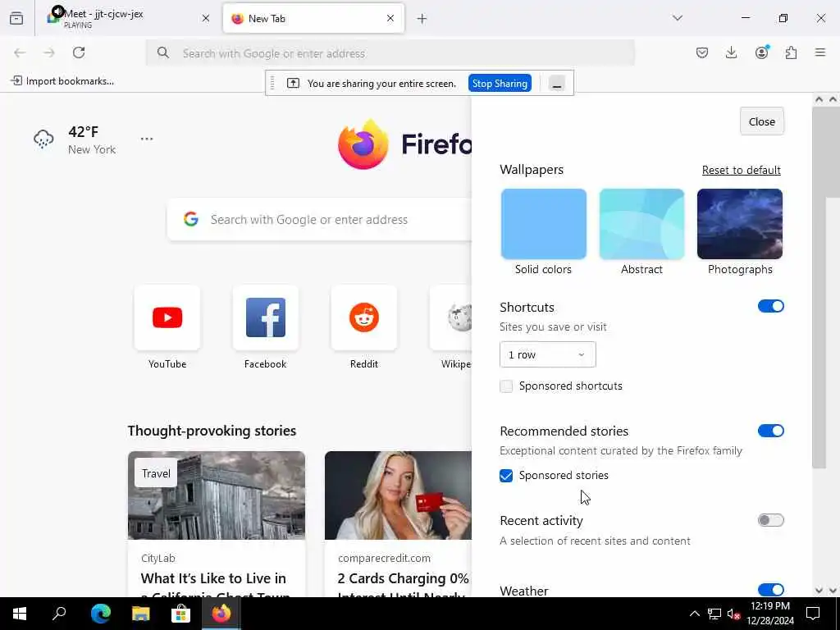
Task: Open File Explorer from taskbar
Action: [x=140, y=614]
